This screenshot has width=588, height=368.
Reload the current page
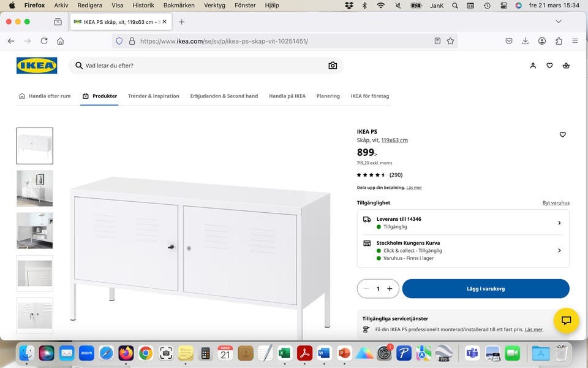click(x=44, y=41)
